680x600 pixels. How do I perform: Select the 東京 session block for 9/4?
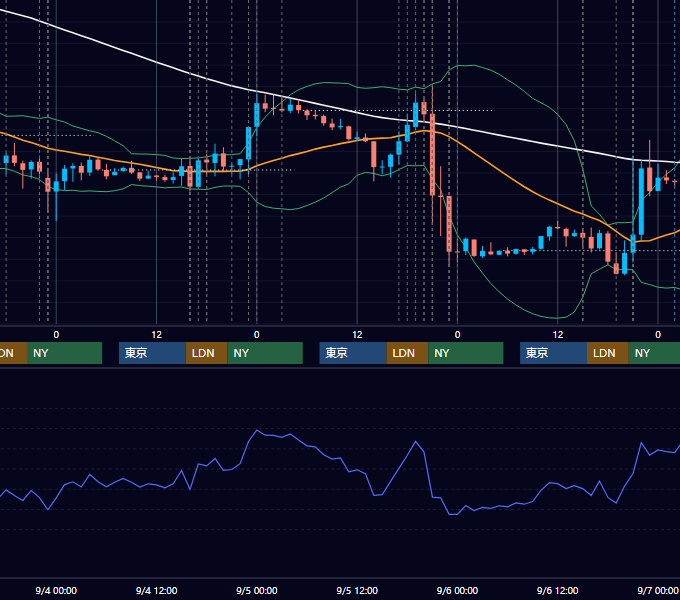[152, 353]
